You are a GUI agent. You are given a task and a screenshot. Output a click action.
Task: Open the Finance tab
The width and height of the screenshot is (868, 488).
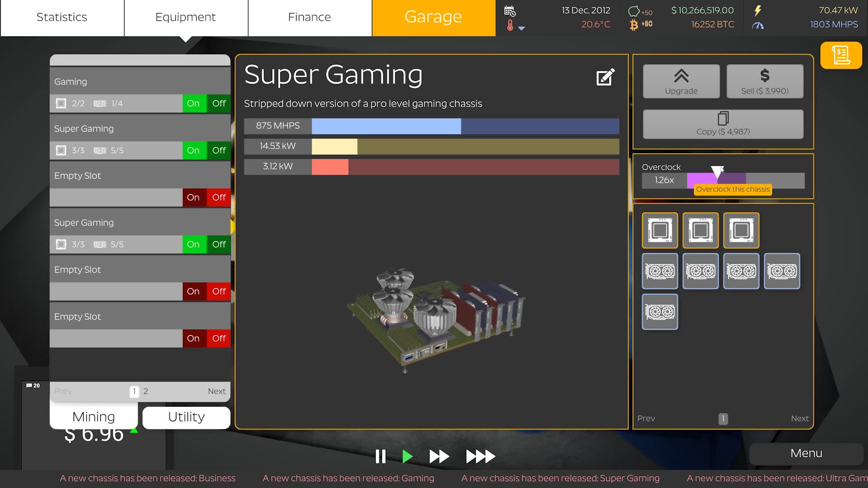click(x=309, y=17)
